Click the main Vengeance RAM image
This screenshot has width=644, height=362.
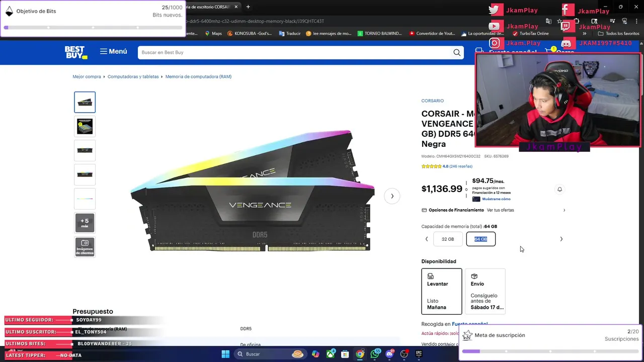point(253,191)
